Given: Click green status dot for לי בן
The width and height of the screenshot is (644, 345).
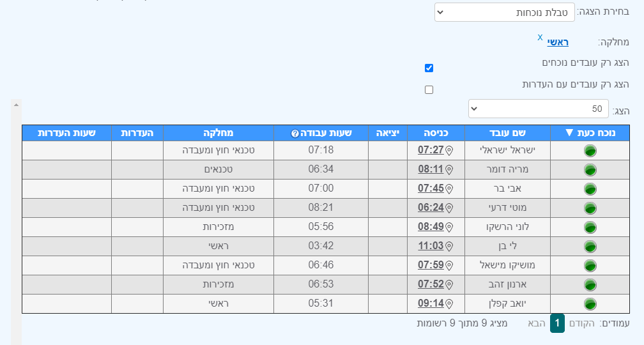Looking at the screenshot, I should 590,247.
